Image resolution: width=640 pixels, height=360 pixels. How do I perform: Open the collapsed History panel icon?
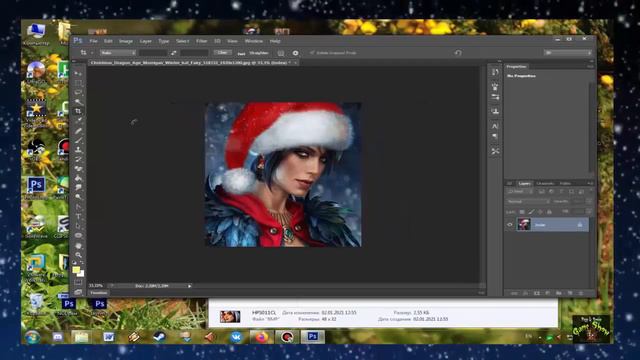pyautogui.click(x=495, y=72)
